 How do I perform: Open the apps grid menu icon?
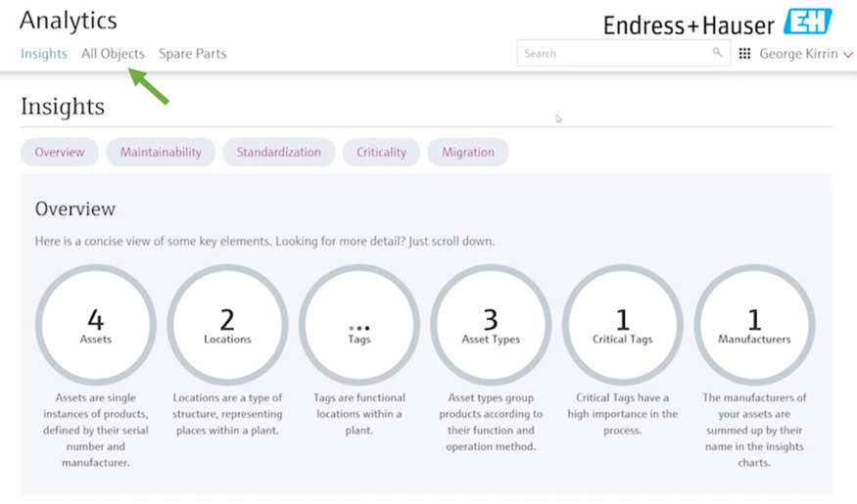[x=745, y=54]
